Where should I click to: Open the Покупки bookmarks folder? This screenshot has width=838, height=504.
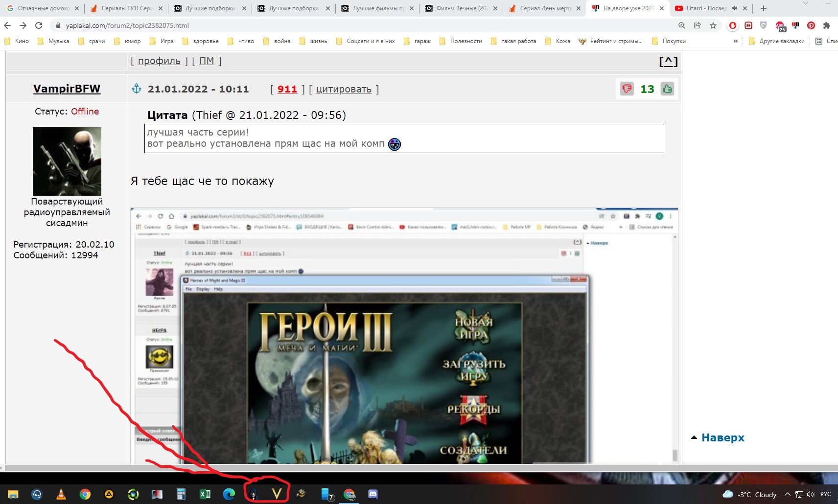click(x=669, y=41)
